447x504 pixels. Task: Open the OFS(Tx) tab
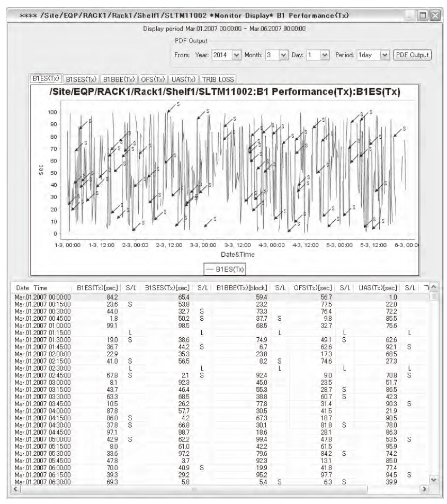pos(153,79)
